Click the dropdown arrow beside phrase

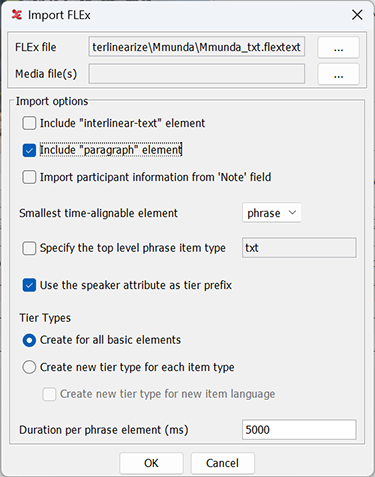point(292,213)
